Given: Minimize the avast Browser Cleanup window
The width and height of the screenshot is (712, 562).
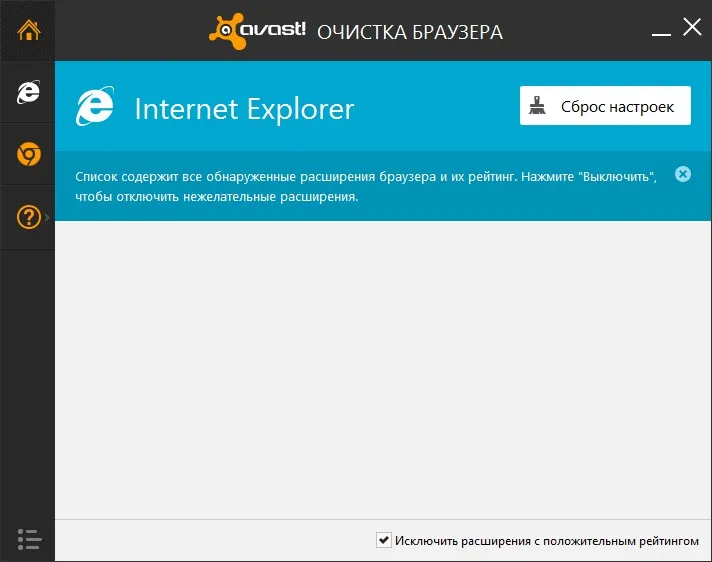Looking at the screenshot, I should click(661, 34).
